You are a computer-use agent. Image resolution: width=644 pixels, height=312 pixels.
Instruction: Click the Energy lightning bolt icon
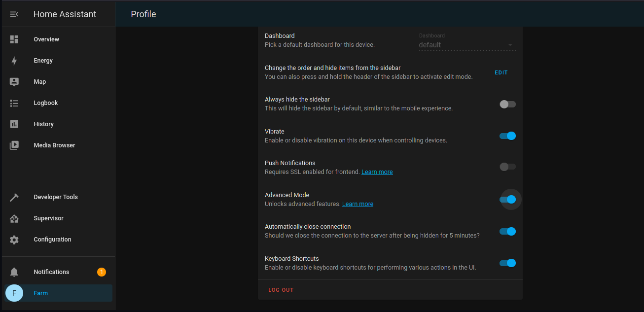tap(14, 61)
